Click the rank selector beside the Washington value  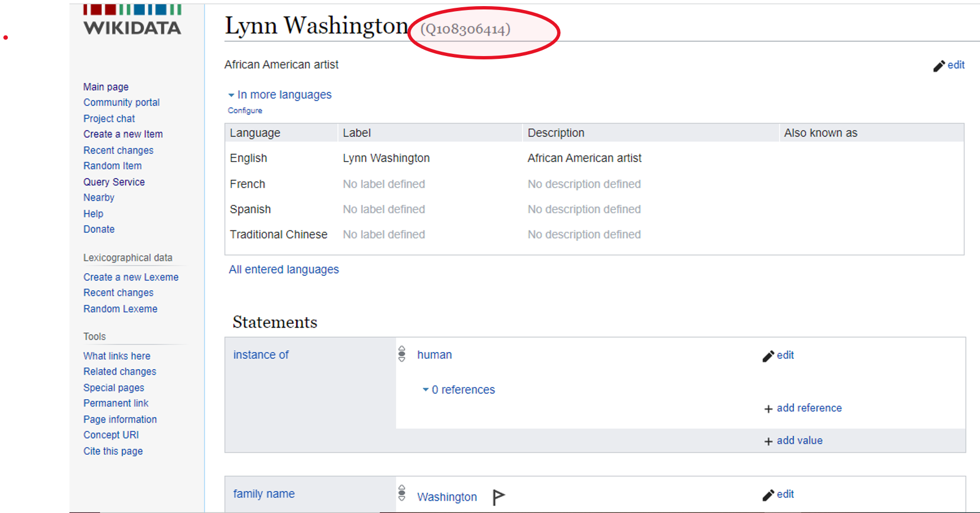click(401, 493)
